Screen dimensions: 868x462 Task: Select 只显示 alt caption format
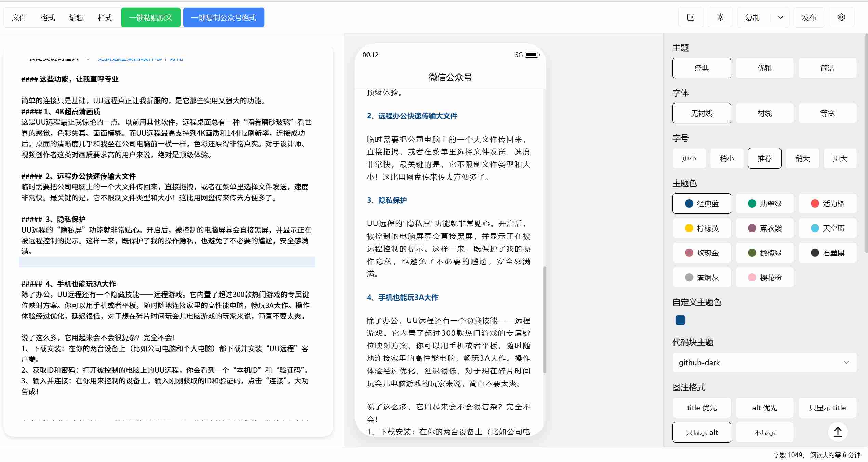click(x=702, y=432)
